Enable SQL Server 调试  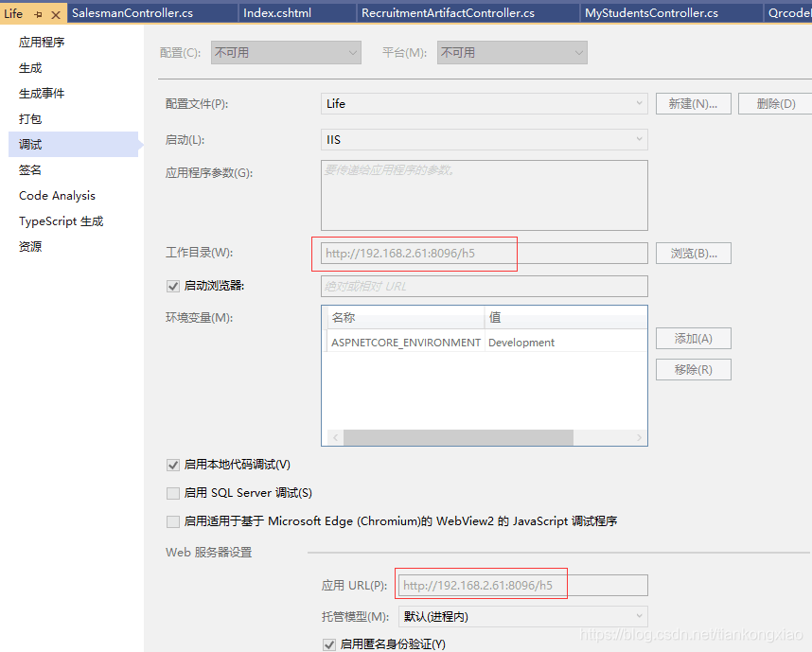173,492
